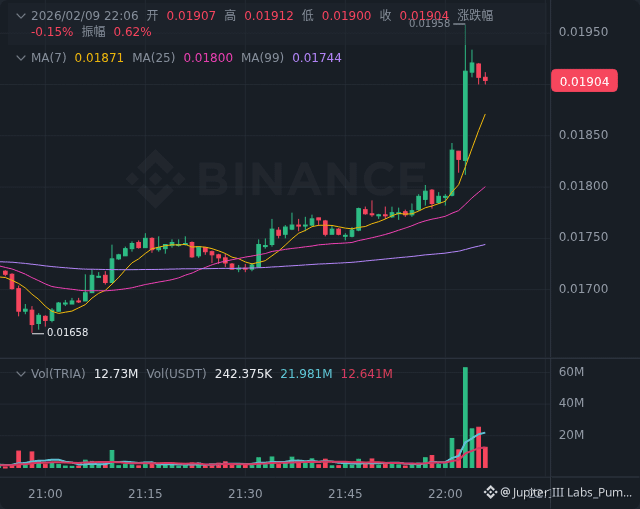This screenshot has height=509, width=640.
Task: Click the MA(25) indicator label
Action: [155, 58]
